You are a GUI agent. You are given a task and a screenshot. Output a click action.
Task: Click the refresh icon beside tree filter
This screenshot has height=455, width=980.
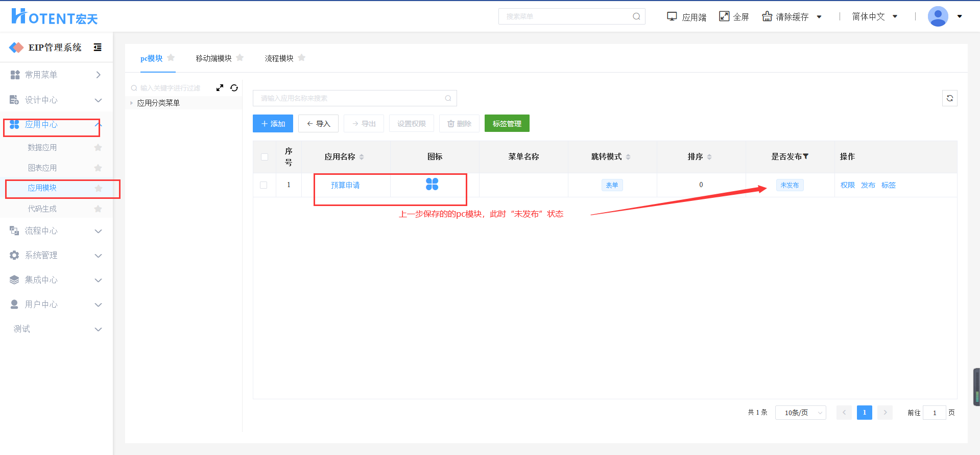[x=234, y=88]
